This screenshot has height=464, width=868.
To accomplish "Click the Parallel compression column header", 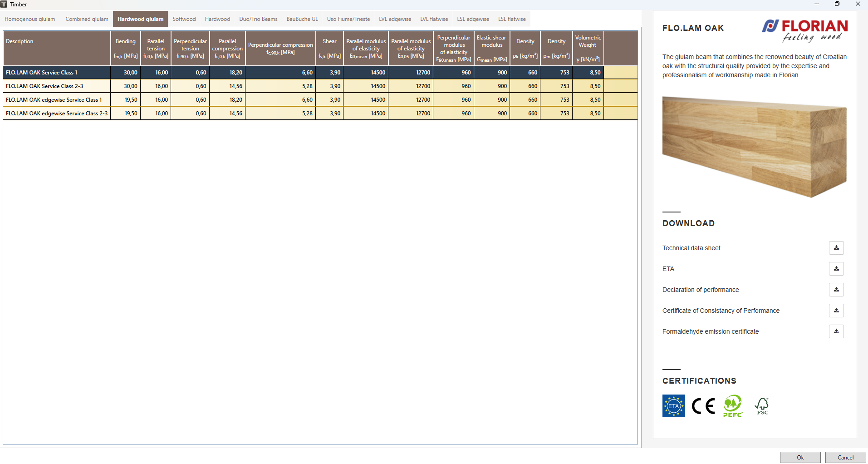I will coord(227,48).
